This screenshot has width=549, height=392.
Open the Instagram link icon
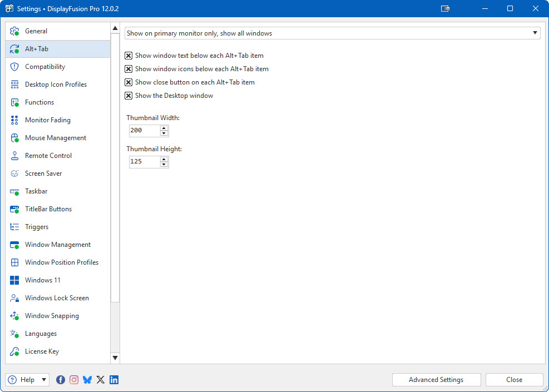point(74,380)
